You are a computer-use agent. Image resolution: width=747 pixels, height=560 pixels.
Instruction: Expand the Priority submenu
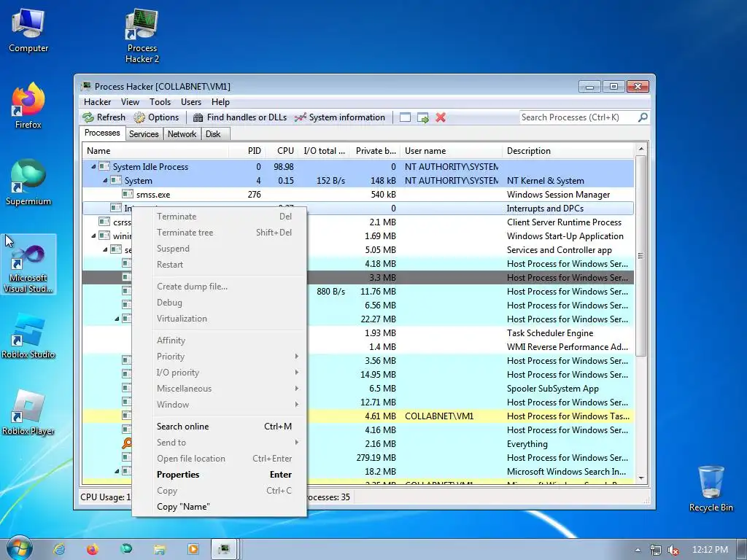click(x=228, y=356)
